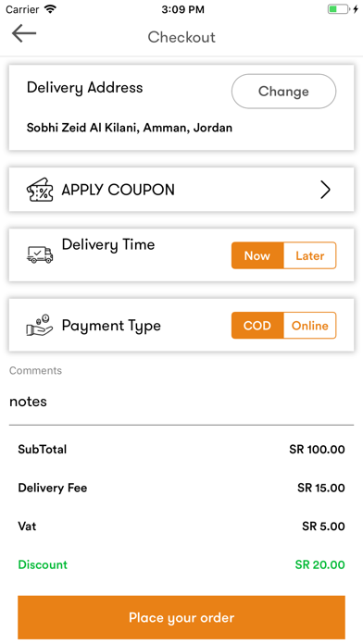Tap the delivery truck icon

(40, 254)
